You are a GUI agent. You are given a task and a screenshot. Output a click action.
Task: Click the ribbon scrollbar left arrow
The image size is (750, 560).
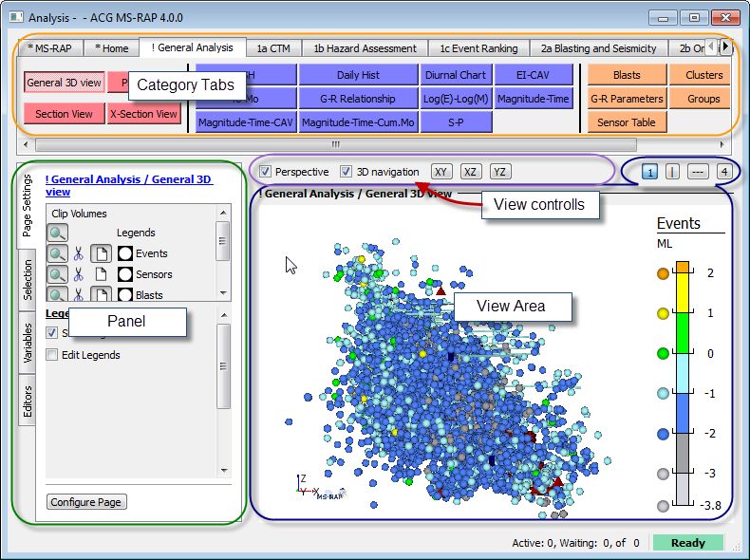pyautogui.click(x=26, y=144)
